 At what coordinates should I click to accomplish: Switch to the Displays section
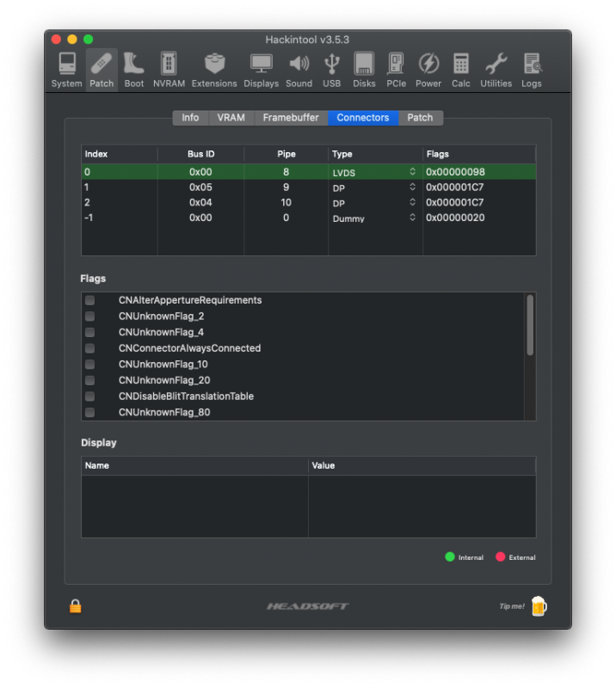(x=261, y=70)
